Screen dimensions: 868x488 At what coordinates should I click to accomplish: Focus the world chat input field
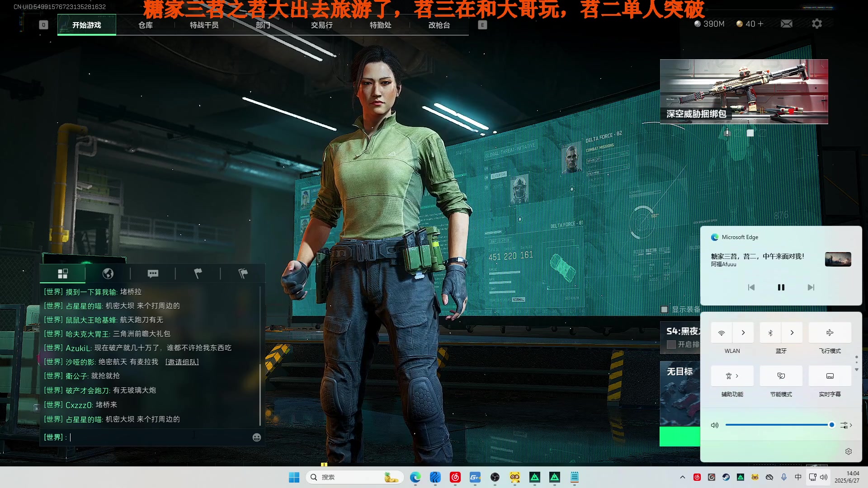point(151,437)
